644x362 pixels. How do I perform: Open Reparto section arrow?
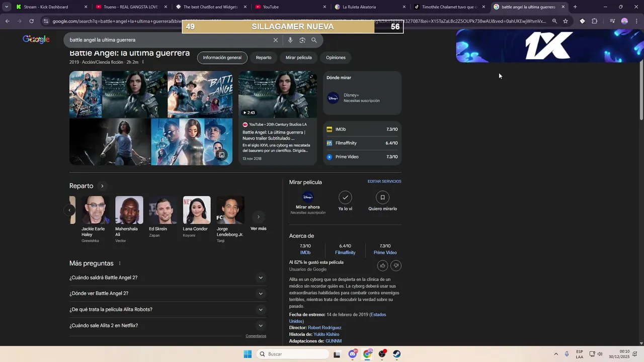(102, 186)
